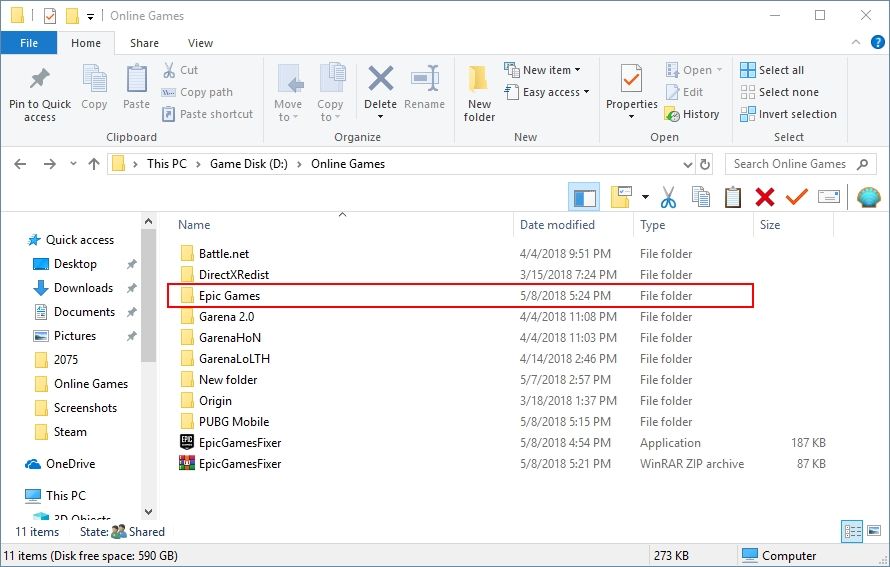Viewport: 890px width, 567px height.
Task: Click Edit in the Open group
Action: coord(685,92)
